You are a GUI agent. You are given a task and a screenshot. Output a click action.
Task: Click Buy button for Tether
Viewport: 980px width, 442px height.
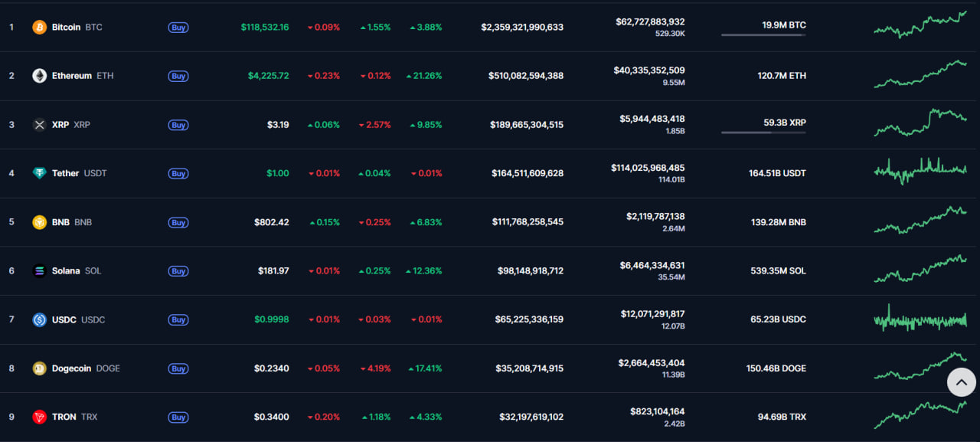pos(178,173)
